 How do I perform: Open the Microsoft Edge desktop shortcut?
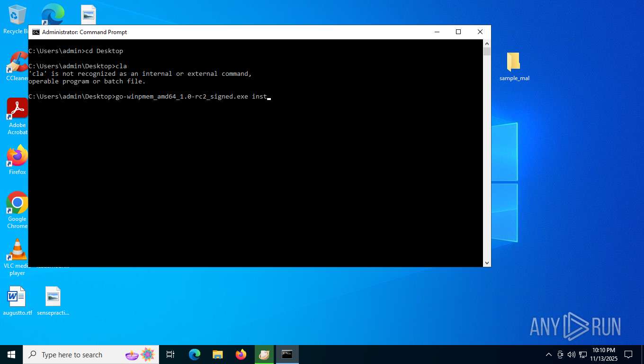pyautogui.click(x=53, y=14)
